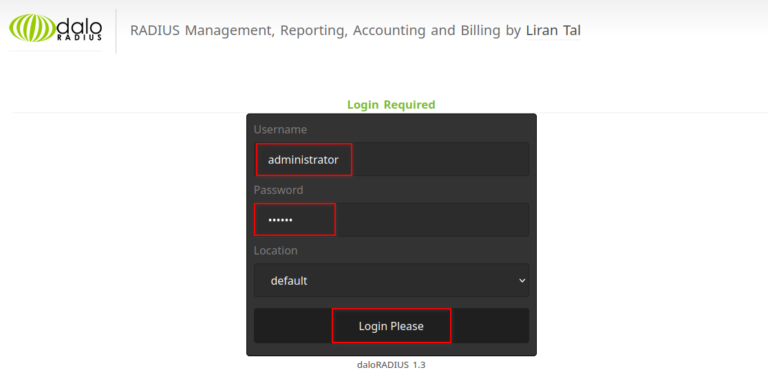Click the empty right part of the Username box
This screenshot has width=768, height=392.
[x=440, y=159]
